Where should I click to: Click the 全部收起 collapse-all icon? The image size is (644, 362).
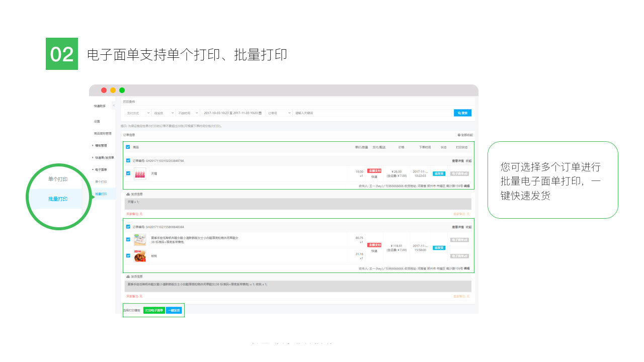[x=459, y=135]
